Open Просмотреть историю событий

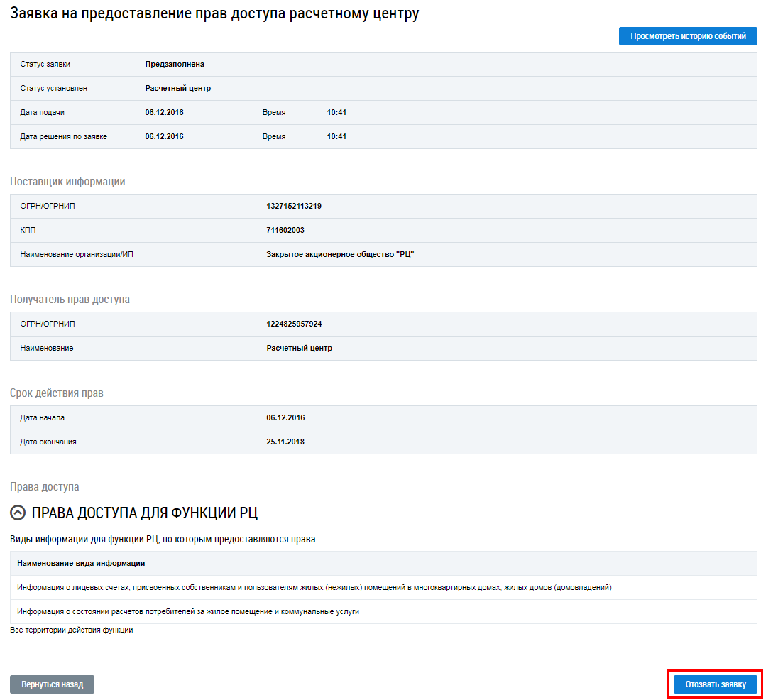688,36
